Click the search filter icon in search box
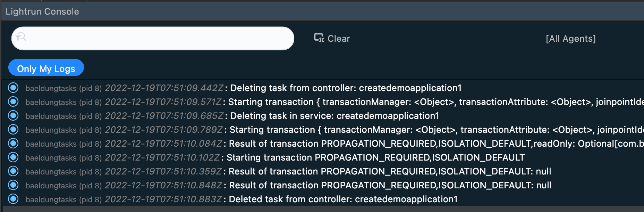 [x=21, y=37]
